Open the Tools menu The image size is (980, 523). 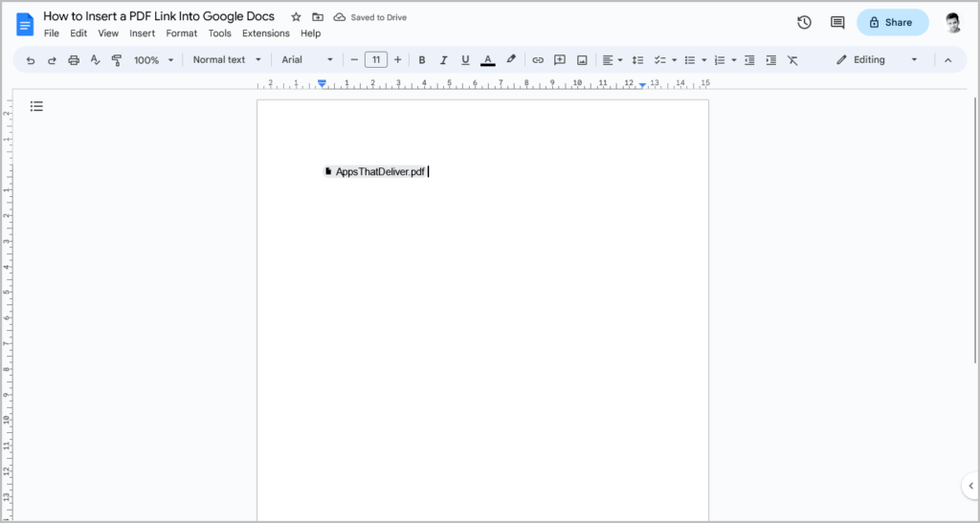(x=219, y=33)
